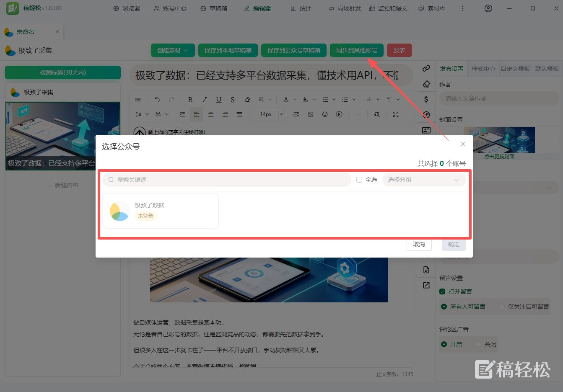Insert an emoji from the smiley icon
The width and height of the screenshot is (563, 392).
click(325, 114)
